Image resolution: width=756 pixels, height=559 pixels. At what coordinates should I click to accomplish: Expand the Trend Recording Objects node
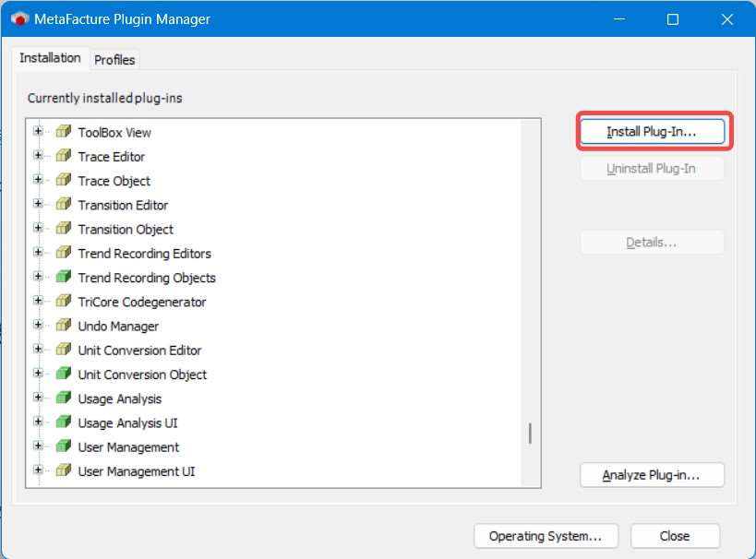pyautogui.click(x=38, y=276)
